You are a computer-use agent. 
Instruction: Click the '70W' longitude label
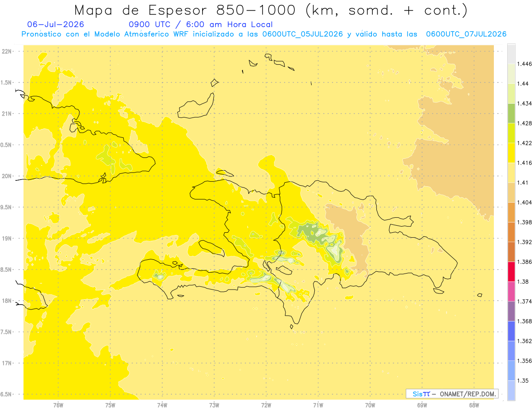click(x=370, y=405)
